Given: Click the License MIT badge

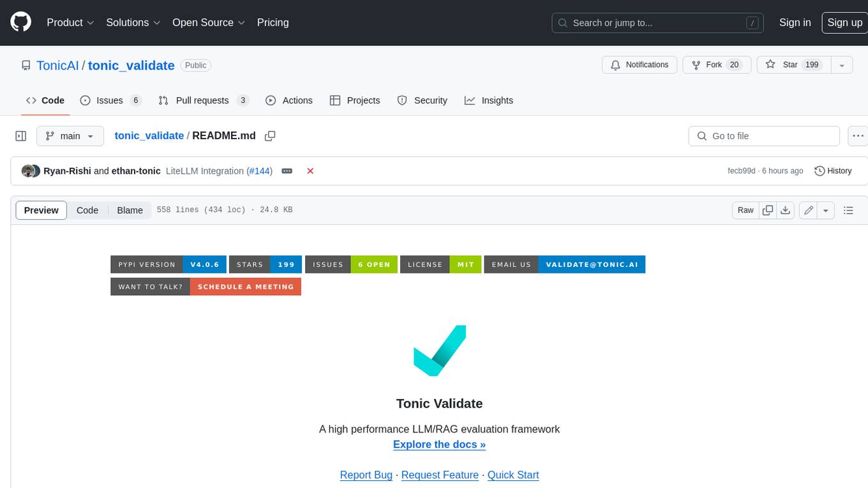Looking at the screenshot, I should (440, 264).
